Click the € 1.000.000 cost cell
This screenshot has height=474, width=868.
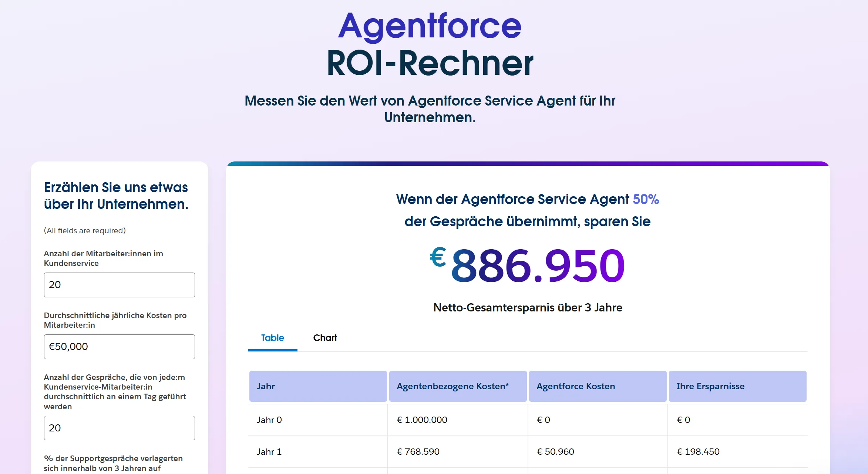(x=422, y=420)
